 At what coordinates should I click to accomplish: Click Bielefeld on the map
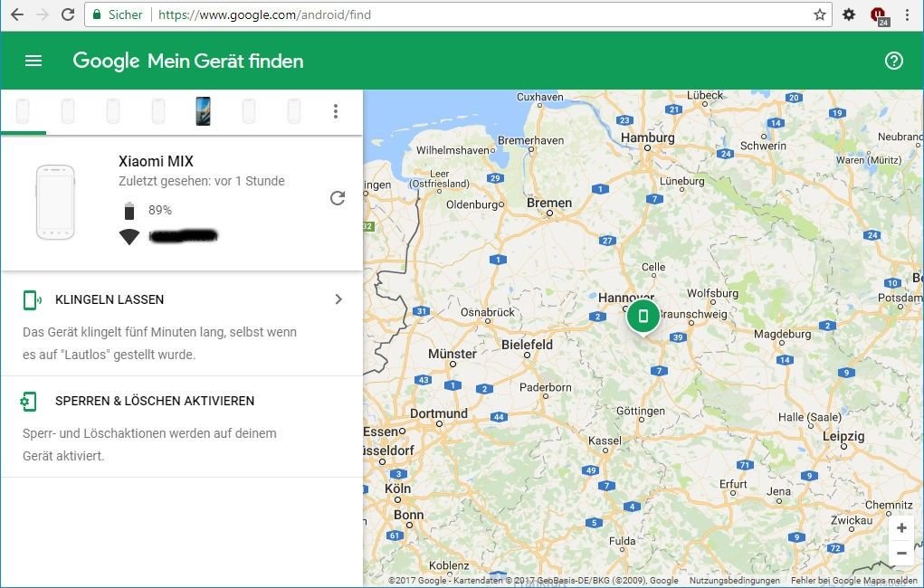pos(527,345)
